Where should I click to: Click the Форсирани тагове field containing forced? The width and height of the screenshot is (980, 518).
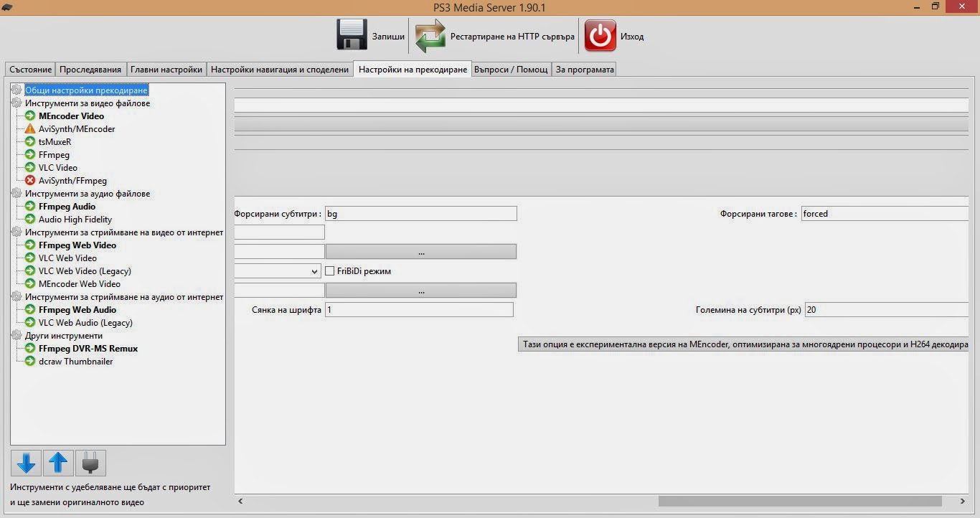click(885, 214)
